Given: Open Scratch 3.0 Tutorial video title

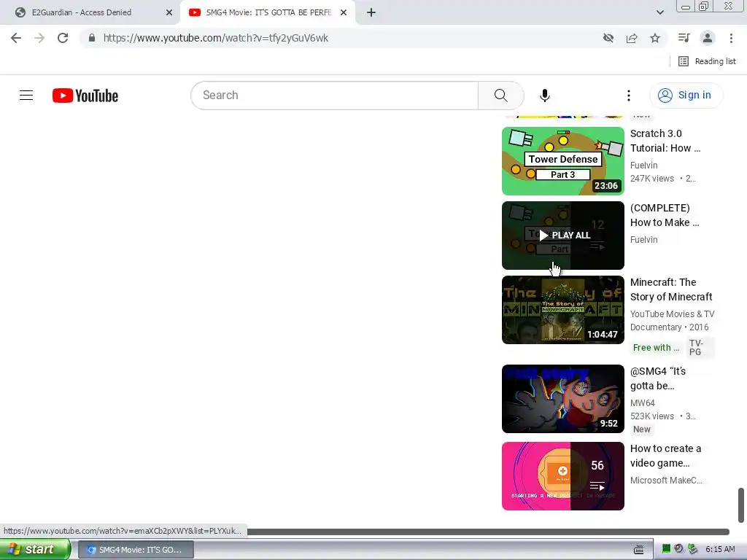Looking at the screenshot, I should [x=665, y=141].
